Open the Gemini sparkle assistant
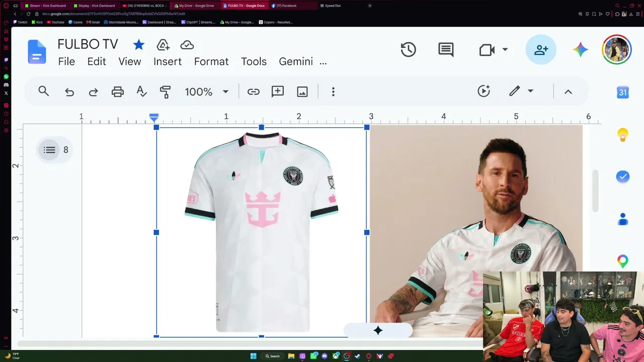Screen dimensions: 644x362 tap(580, 50)
